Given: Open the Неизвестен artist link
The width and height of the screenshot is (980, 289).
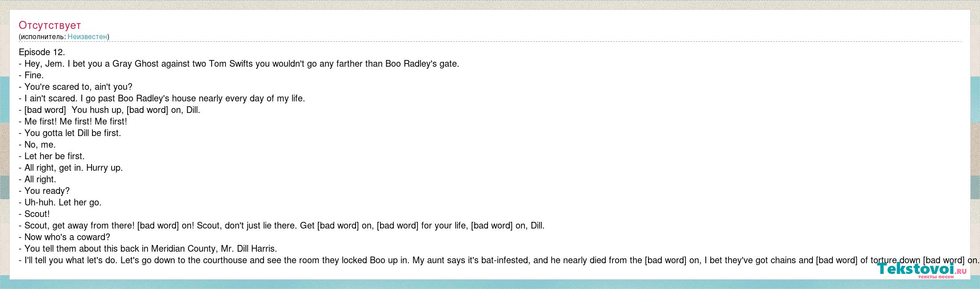Looking at the screenshot, I should [87, 37].
